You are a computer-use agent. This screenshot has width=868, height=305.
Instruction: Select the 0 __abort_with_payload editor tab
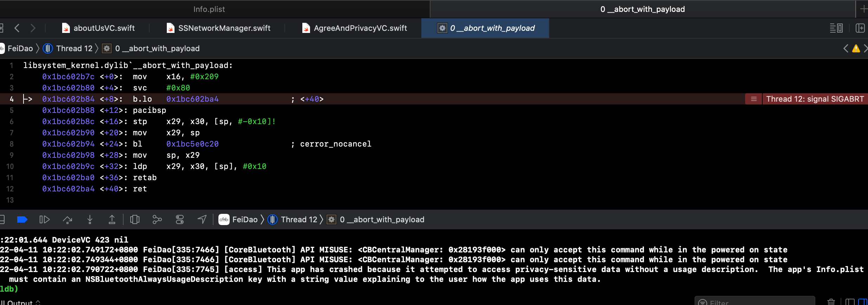coord(485,28)
